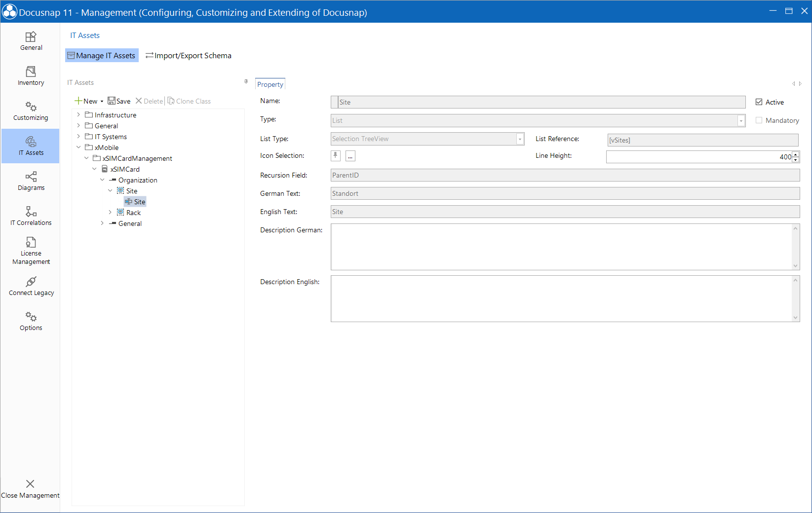Open the New dropdown arrow

(102, 102)
